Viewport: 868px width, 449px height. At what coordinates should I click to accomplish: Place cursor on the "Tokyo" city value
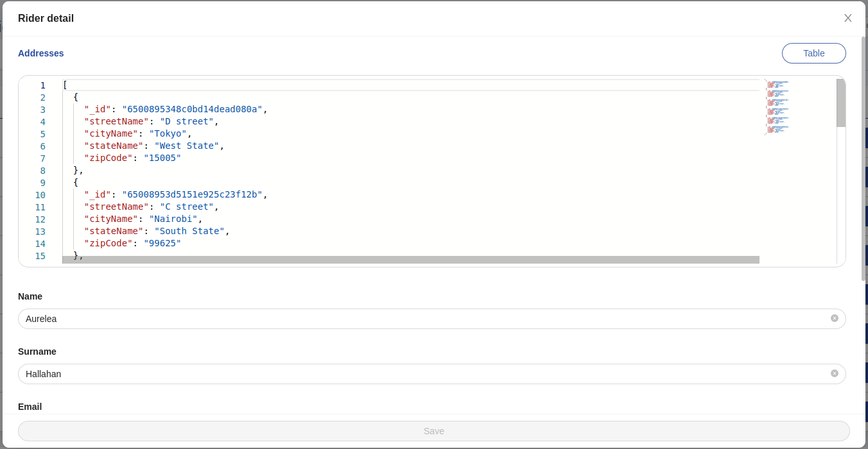pos(168,133)
